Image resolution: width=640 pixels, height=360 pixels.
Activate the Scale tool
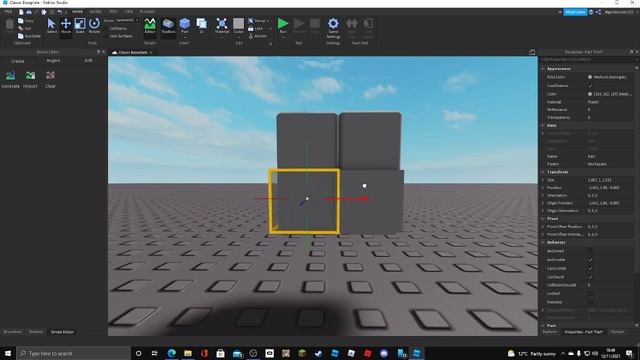(x=80, y=26)
